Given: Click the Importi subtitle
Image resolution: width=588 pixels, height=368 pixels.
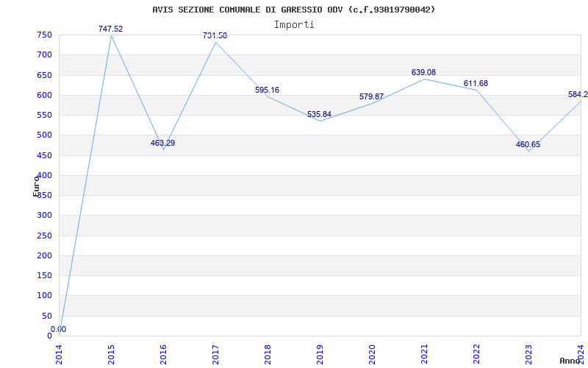Looking at the screenshot, I should click(294, 25).
